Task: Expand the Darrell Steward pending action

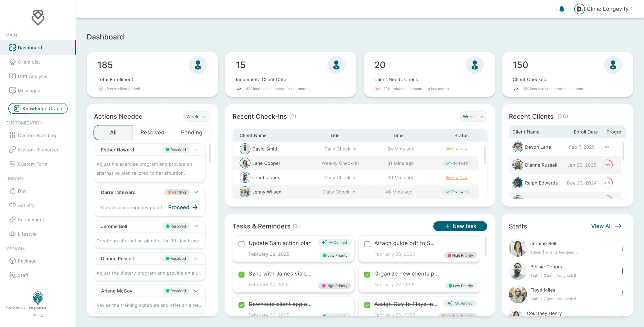Action: [x=196, y=192]
